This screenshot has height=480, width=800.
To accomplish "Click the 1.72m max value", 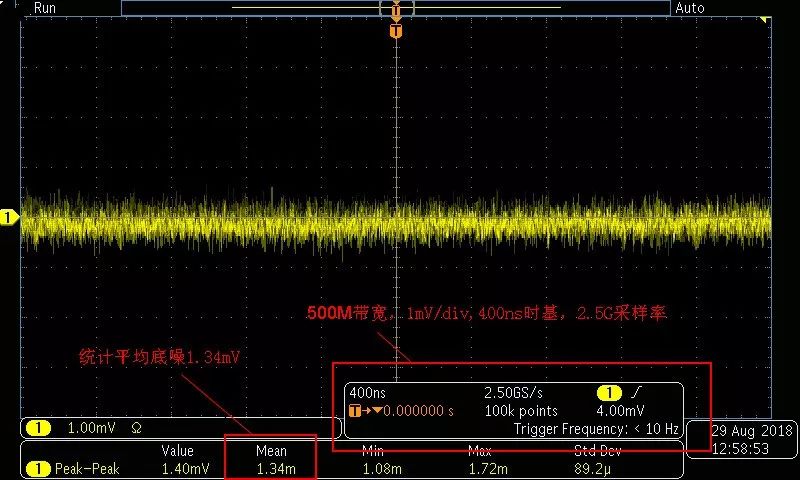I will coord(488,468).
